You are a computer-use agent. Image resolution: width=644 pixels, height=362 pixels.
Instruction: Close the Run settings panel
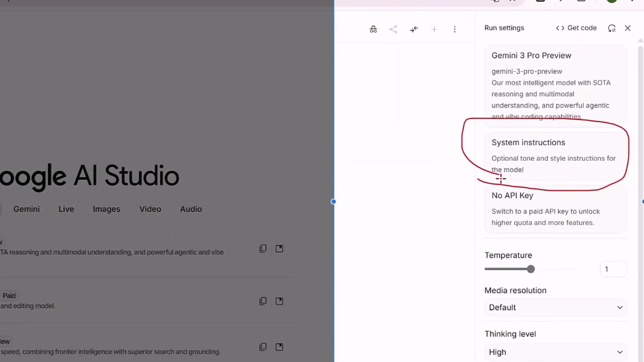pyautogui.click(x=628, y=28)
